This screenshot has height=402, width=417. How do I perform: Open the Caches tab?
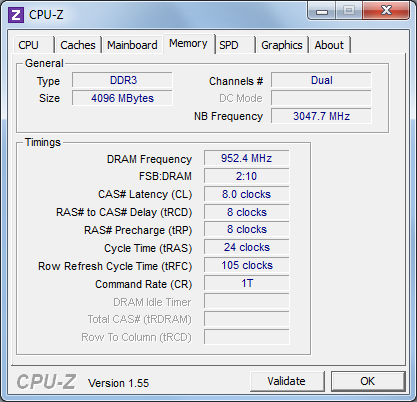[78, 45]
